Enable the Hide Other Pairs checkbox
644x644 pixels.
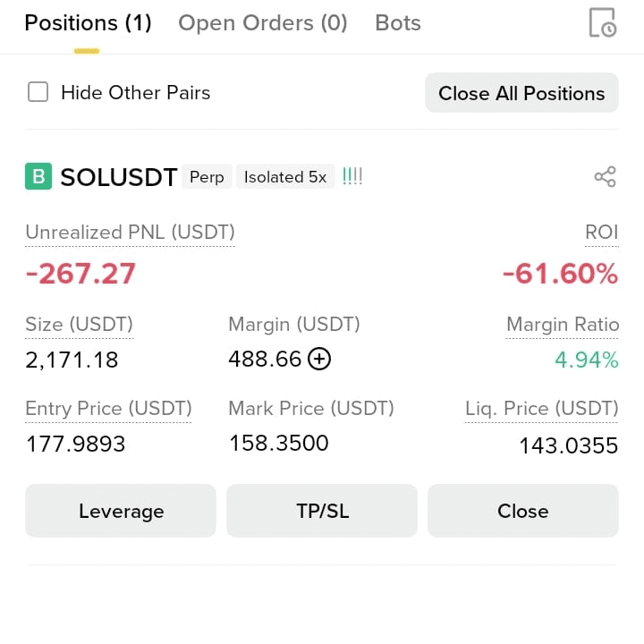click(x=38, y=91)
